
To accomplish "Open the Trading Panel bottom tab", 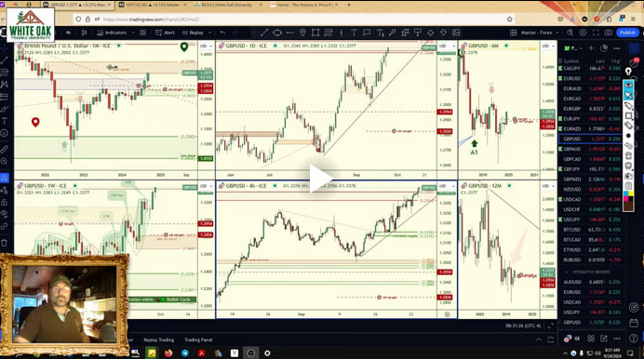I will pos(198,339).
